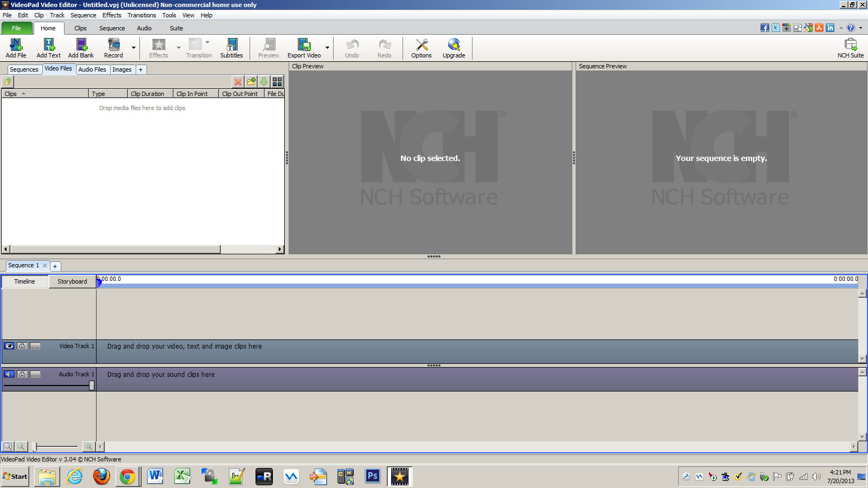
Task: Click the timeline zoom in magnifier
Action: click(88, 447)
